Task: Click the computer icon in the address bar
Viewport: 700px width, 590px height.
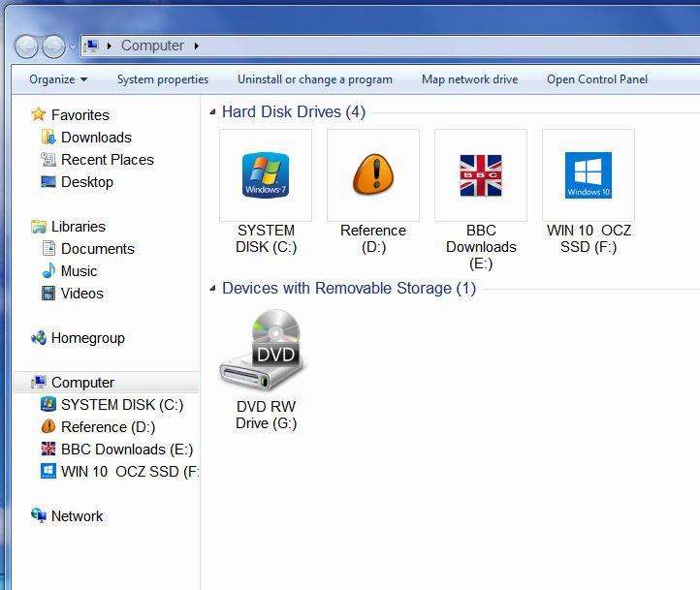Action: tap(91, 46)
